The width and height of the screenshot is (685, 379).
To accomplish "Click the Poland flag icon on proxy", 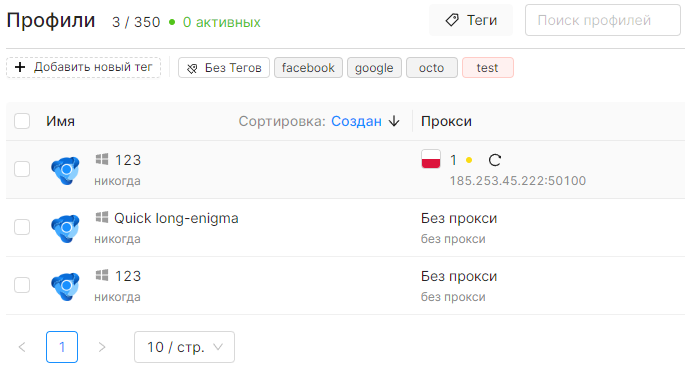I will tap(431, 159).
